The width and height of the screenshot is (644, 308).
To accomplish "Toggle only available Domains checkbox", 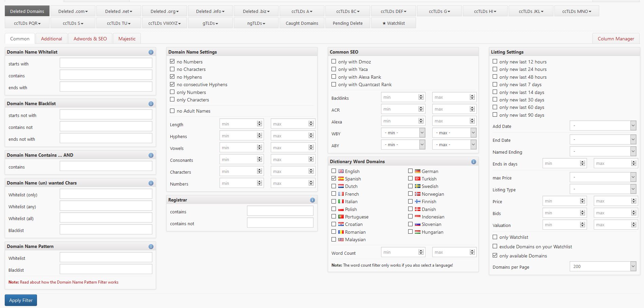I will point(495,255).
